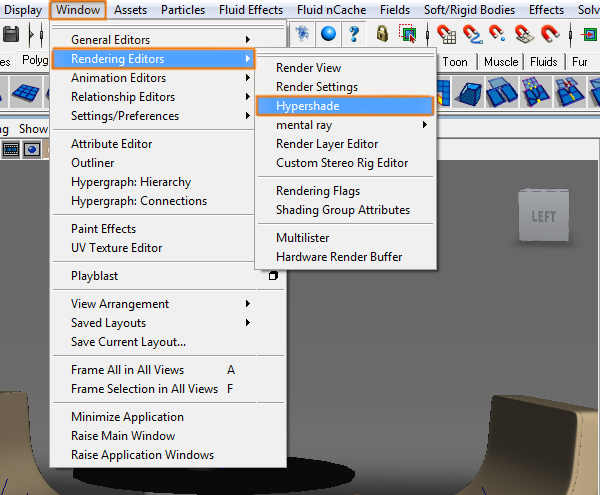This screenshot has width=600, height=495.
Task: Open the Fields menu
Action: click(x=395, y=10)
